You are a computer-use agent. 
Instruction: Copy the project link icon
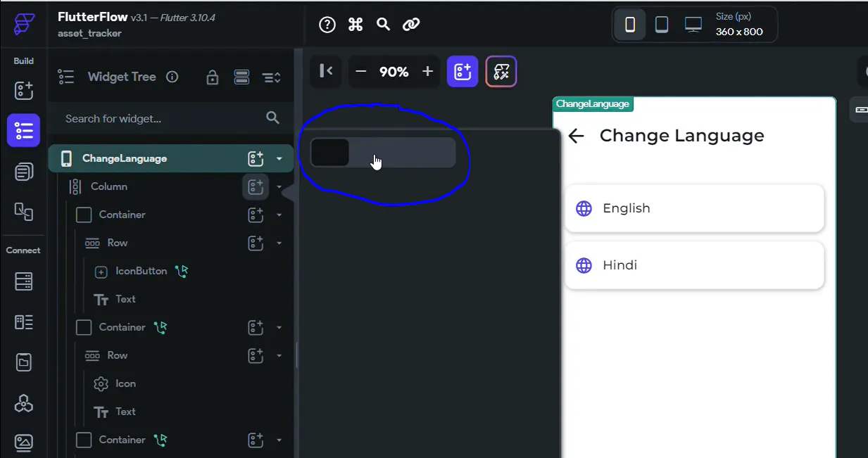(x=411, y=25)
